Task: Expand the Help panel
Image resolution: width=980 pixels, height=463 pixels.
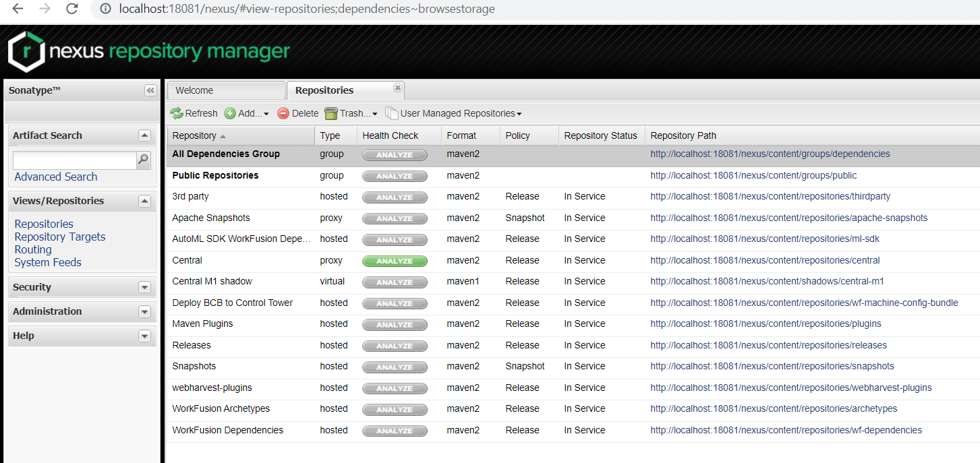Action: click(144, 336)
